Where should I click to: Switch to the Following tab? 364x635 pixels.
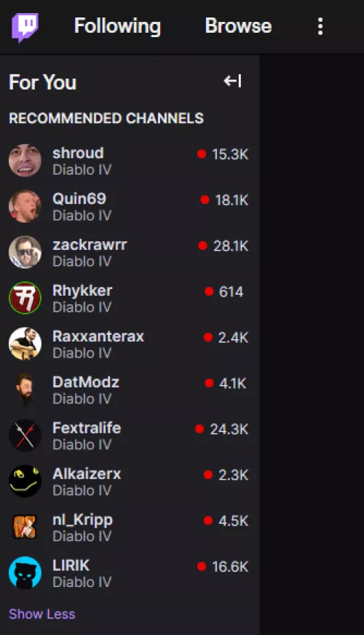point(117,26)
